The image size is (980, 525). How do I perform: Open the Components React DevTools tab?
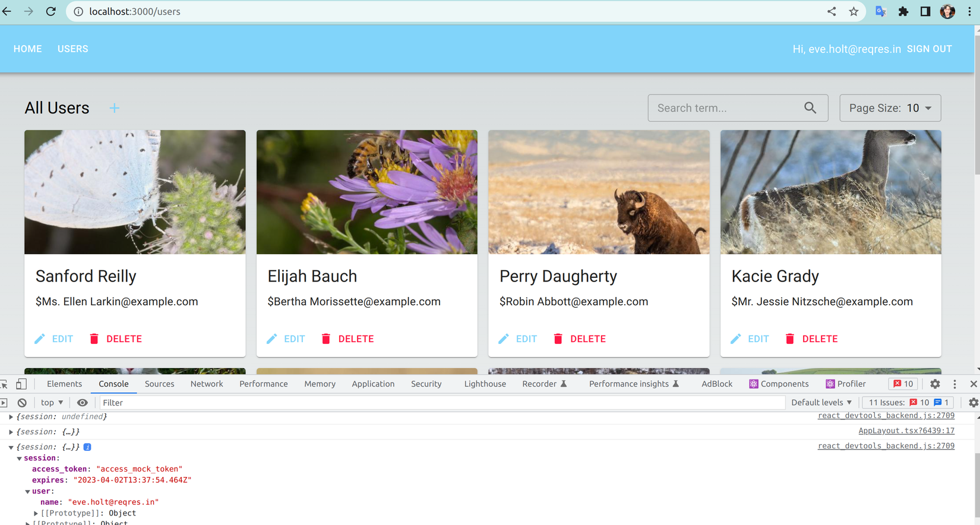(x=779, y=384)
